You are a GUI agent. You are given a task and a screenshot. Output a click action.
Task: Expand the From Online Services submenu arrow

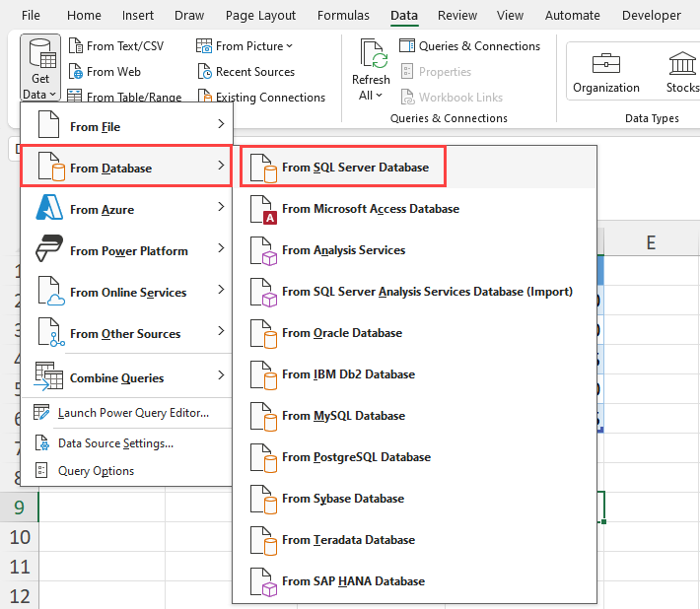coord(221,290)
